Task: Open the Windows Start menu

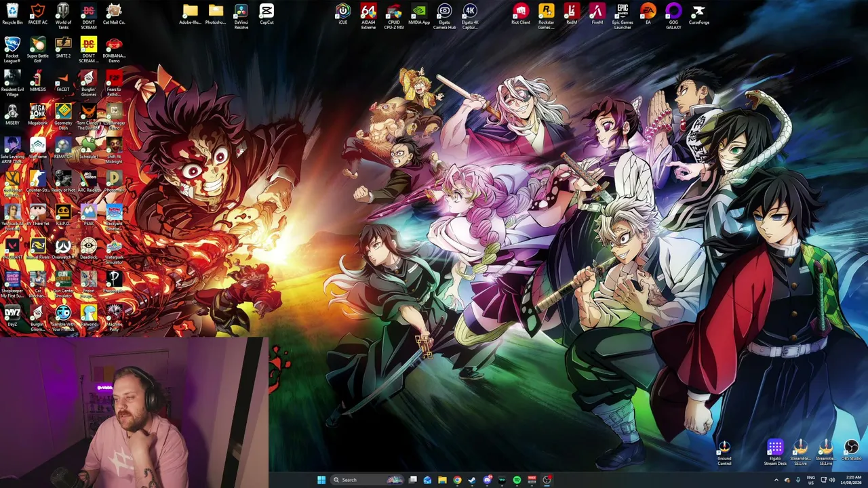Action: [321, 480]
